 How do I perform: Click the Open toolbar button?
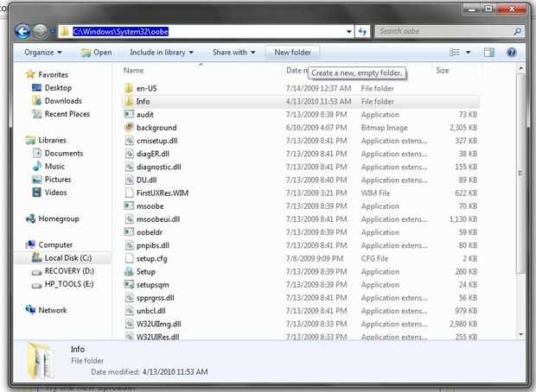[97, 53]
